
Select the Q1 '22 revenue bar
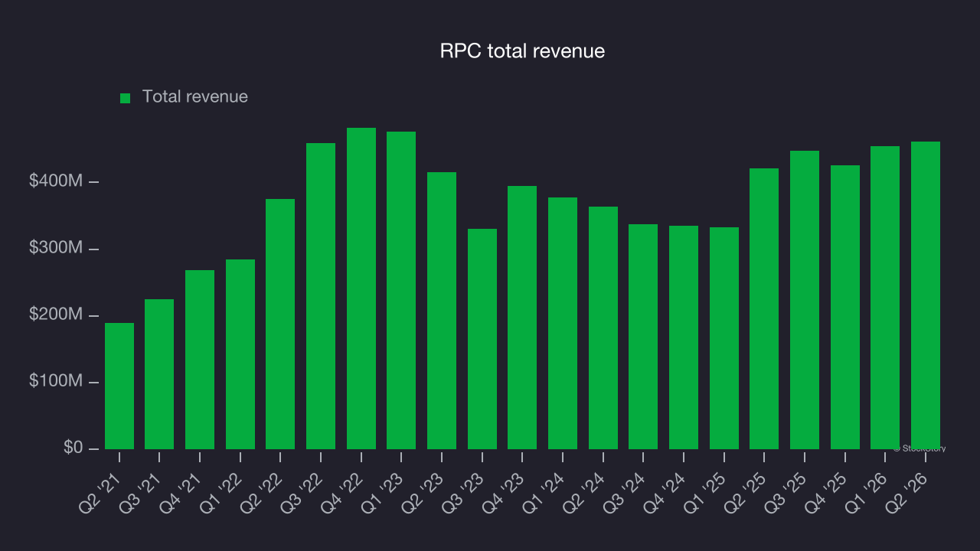(x=240, y=354)
